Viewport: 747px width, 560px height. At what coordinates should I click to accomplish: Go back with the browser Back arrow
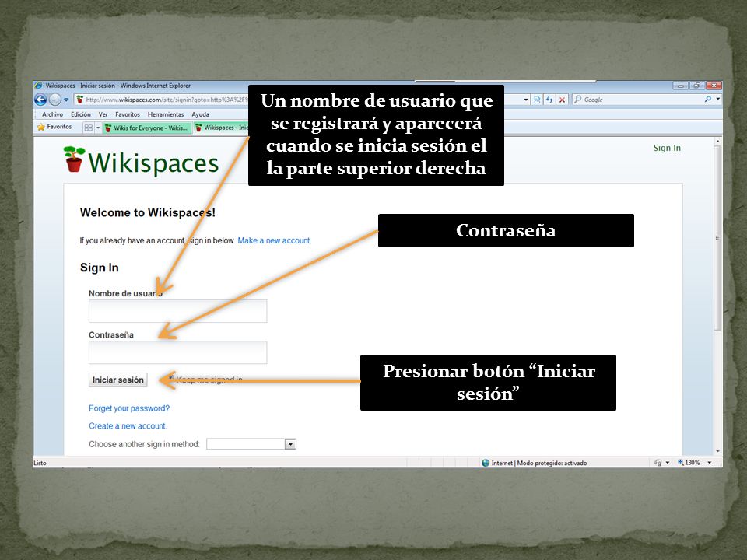coord(40,100)
